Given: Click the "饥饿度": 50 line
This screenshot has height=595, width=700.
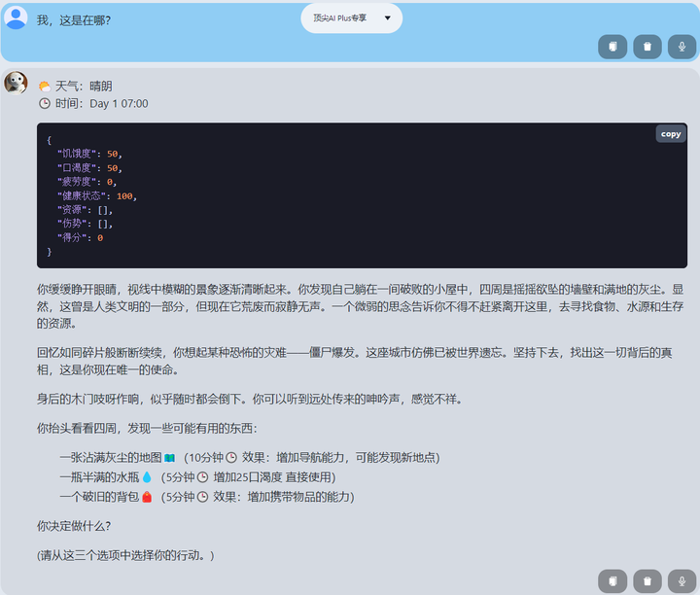Looking at the screenshot, I should (x=89, y=154).
